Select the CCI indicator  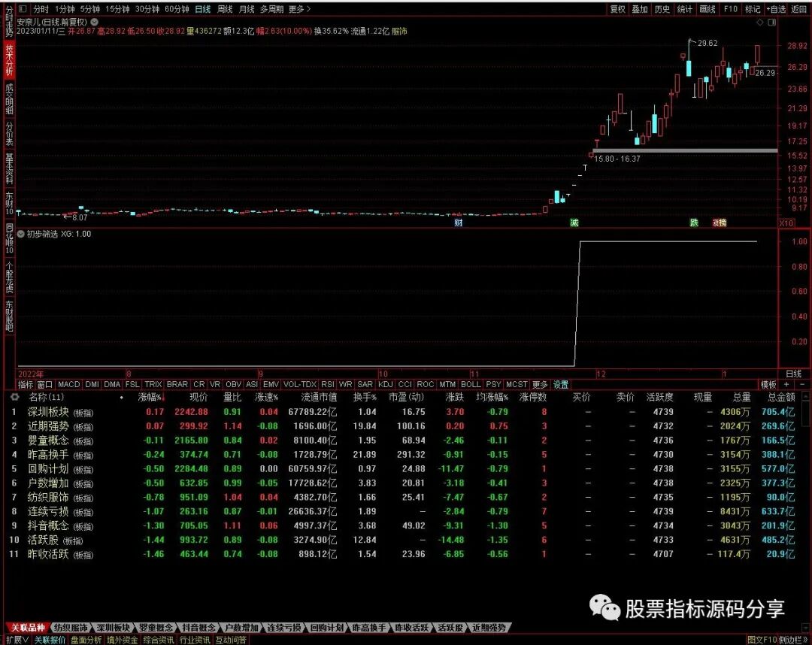pyautogui.click(x=405, y=385)
